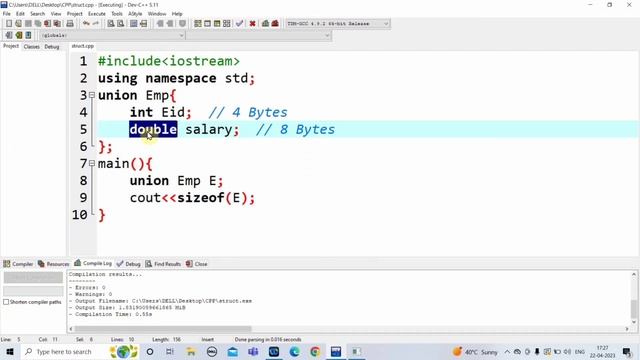The image size is (640, 360).
Task: Open the Help menu
Action: pos(177,13)
